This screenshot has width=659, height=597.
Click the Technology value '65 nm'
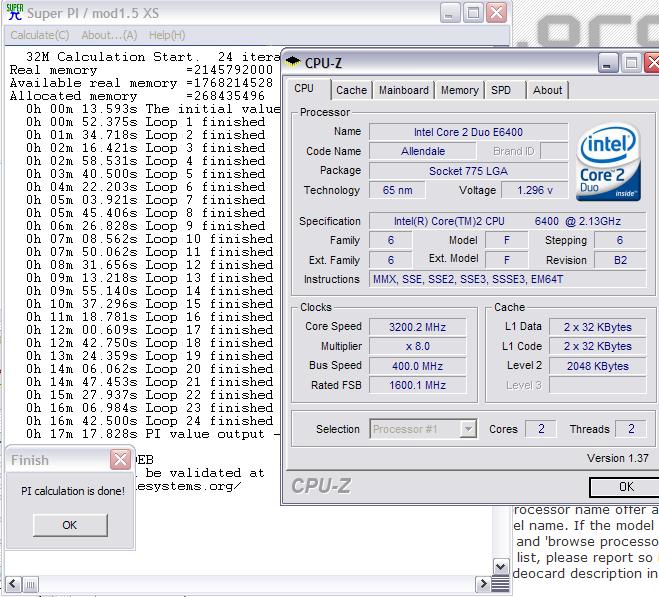[x=397, y=190]
